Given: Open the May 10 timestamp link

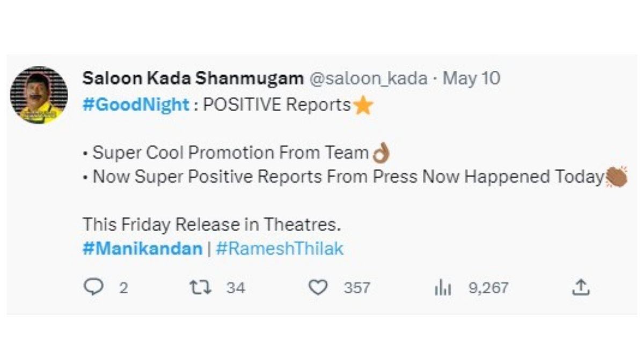Looking at the screenshot, I should coord(472,78).
